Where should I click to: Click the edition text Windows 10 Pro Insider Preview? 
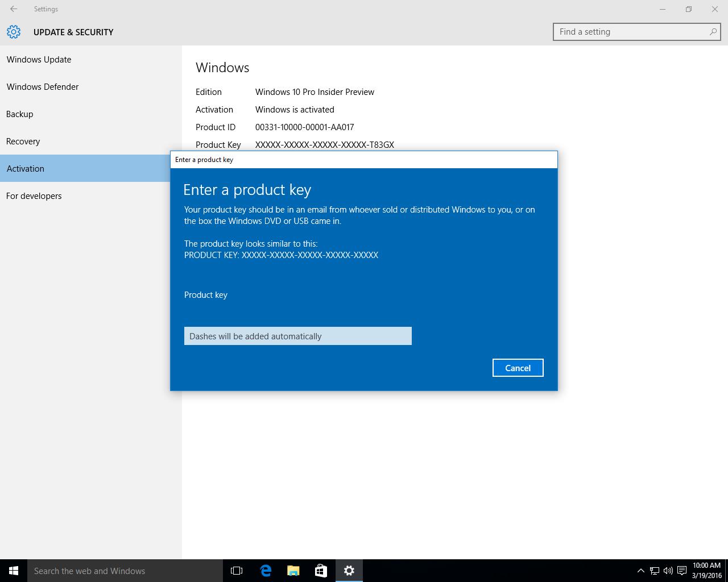tap(315, 92)
